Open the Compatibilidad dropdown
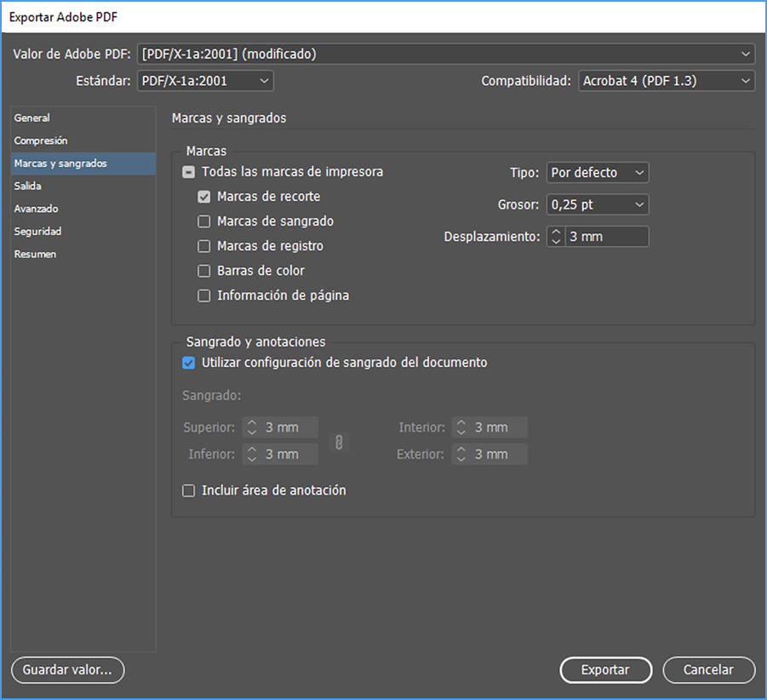The width and height of the screenshot is (767, 700). 667,81
